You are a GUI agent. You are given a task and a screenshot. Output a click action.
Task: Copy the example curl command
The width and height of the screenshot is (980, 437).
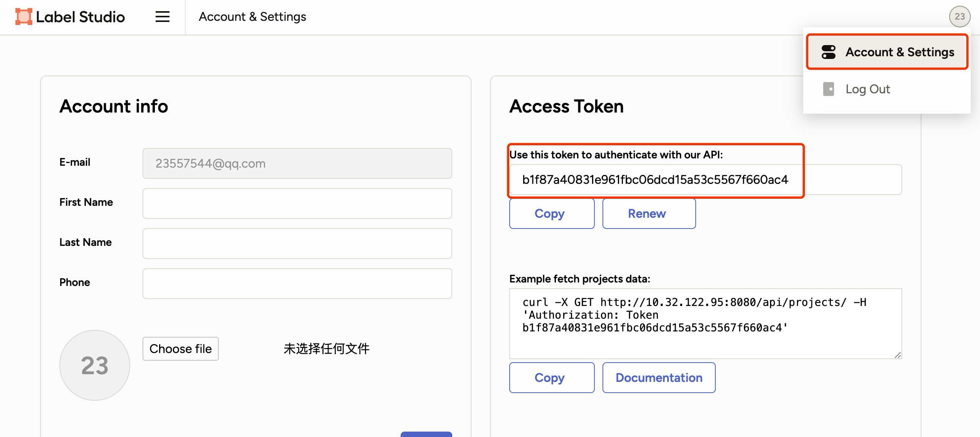552,378
